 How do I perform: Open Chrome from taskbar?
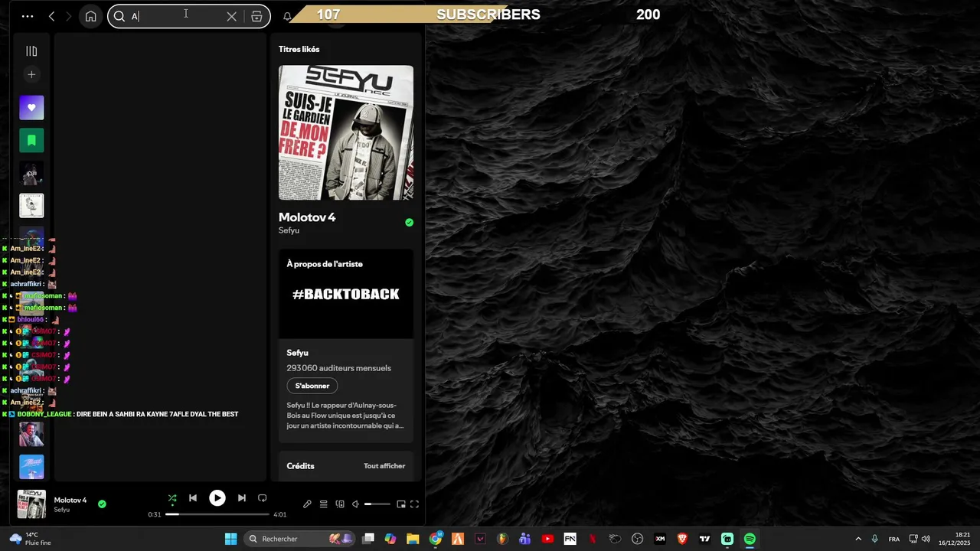[x=436, y=539]
